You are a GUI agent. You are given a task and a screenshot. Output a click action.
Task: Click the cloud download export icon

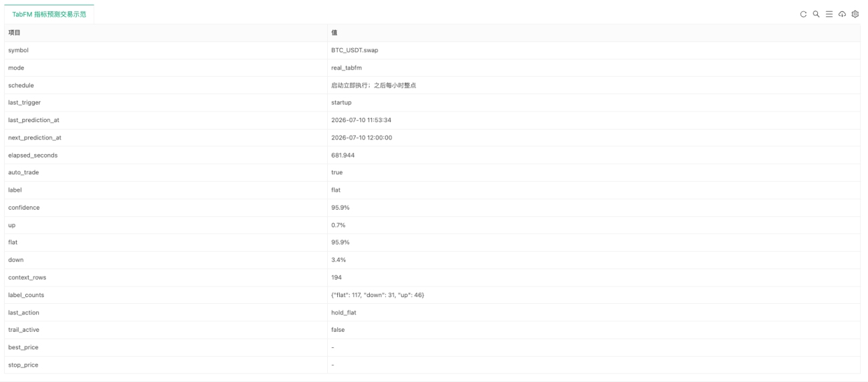point(842,14)
